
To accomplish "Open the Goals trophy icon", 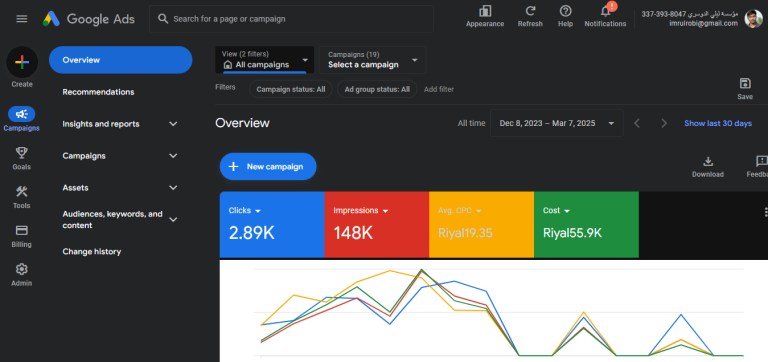I will coord(22,153).
